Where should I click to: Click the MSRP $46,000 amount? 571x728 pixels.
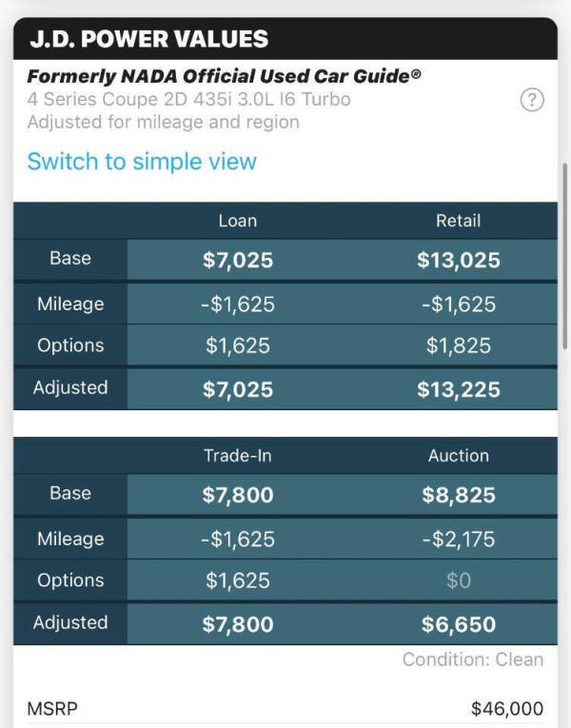click(506, 709)
